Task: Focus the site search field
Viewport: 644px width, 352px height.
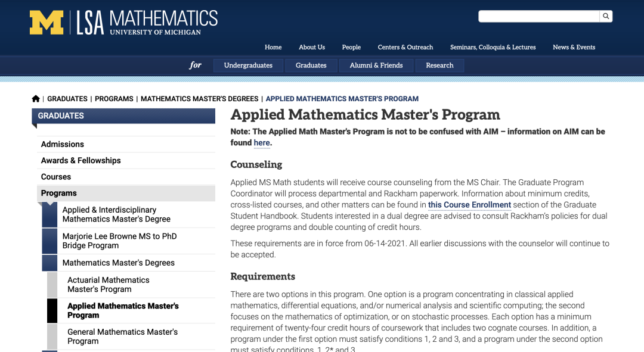Action: coord(539,17)
